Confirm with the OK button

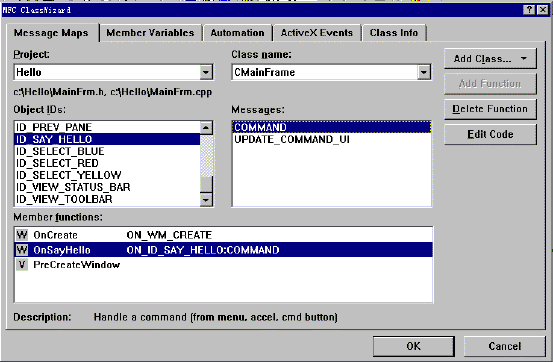point(413,346)
